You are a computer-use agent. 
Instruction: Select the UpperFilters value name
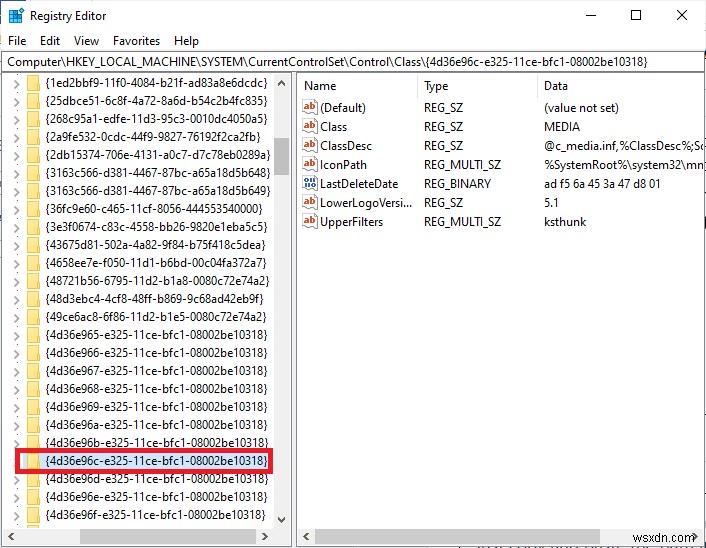[x=351, y=222]
